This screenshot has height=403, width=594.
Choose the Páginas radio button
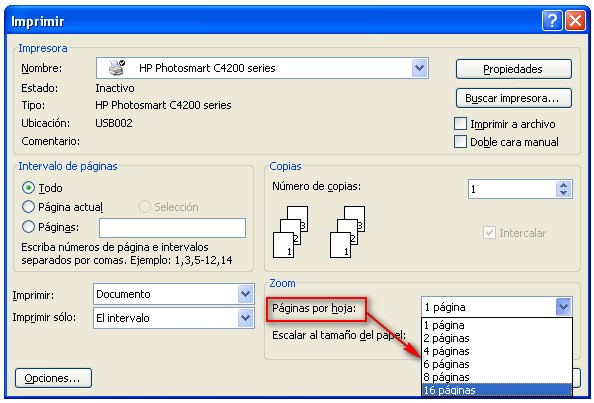pos(28,226)
